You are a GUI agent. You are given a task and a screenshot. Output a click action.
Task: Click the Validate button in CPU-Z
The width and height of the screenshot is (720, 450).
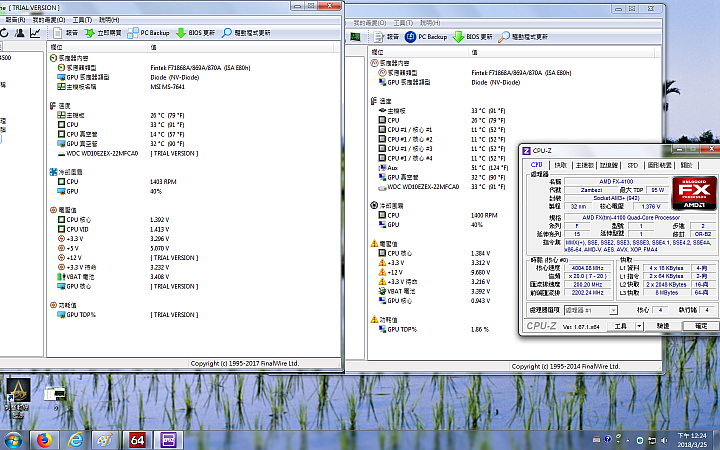tap(663, 326)
